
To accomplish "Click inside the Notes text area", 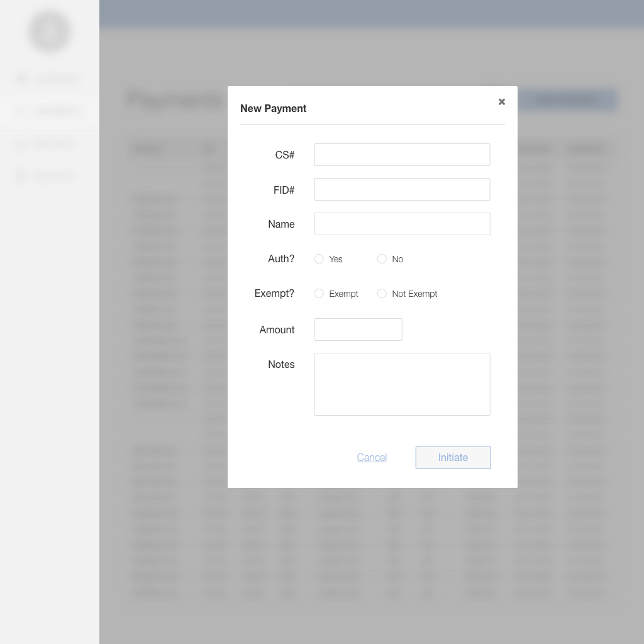I will click(x=402, y=384).
